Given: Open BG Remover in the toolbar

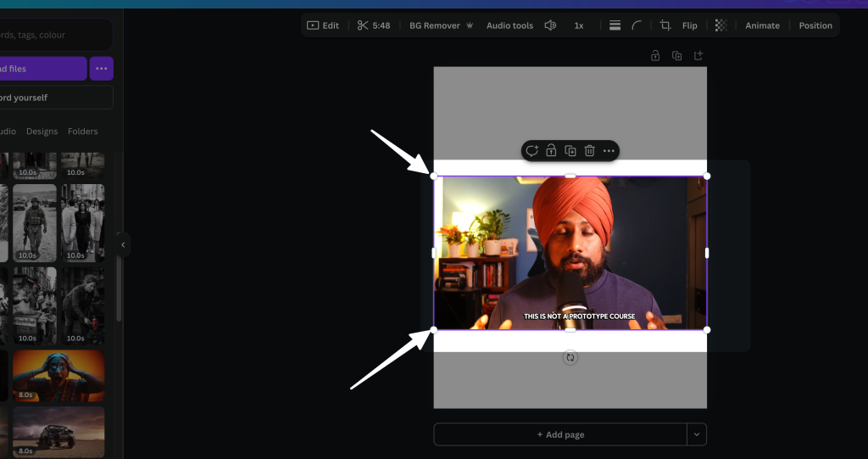Looking at the screenshot, I should [x=441, y=25].
